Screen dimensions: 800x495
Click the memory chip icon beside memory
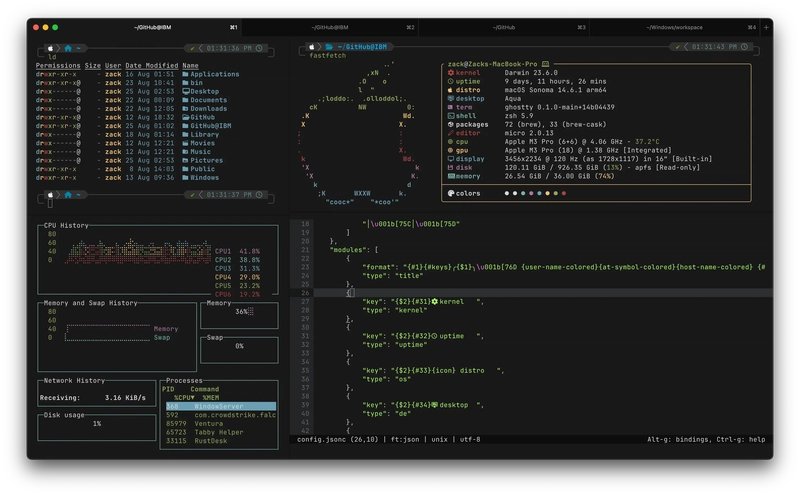(x=451, y=176)
